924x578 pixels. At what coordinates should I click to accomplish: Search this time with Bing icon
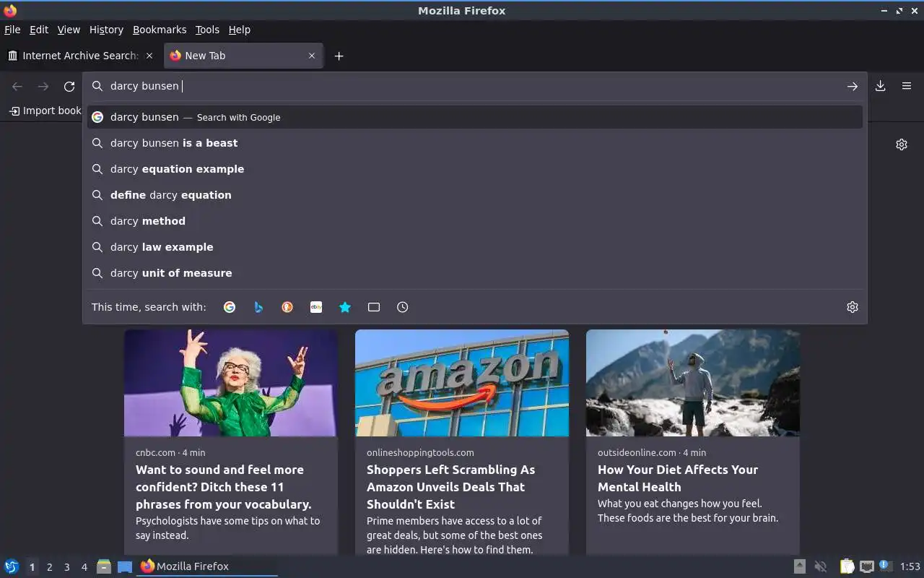click(258, 307)
